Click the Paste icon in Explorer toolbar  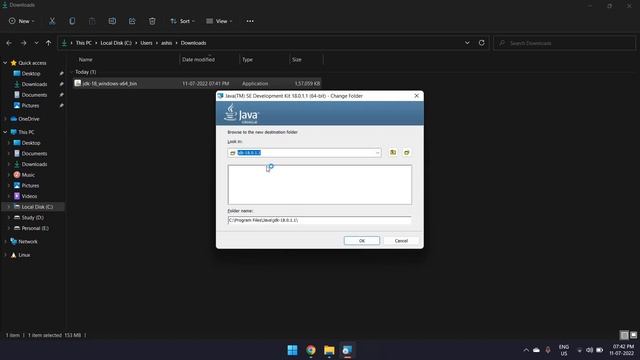point(92,21)
